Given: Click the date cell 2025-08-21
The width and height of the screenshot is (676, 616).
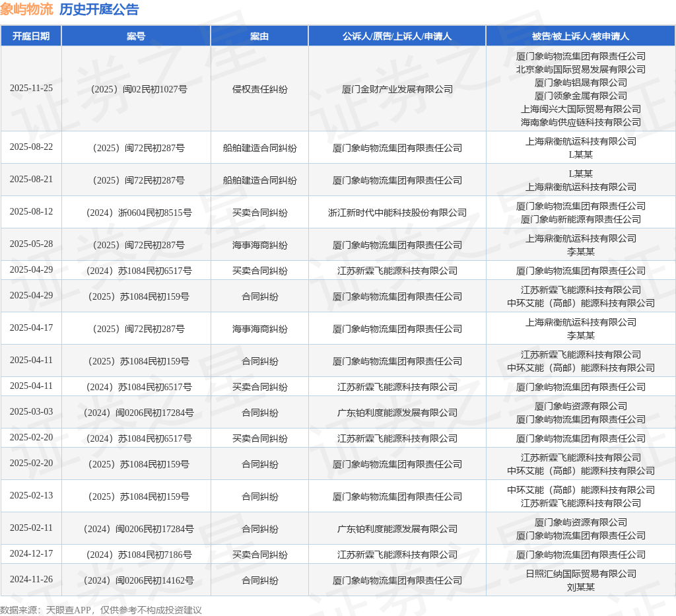Looking at the screenshot, I should click(31, 179).
